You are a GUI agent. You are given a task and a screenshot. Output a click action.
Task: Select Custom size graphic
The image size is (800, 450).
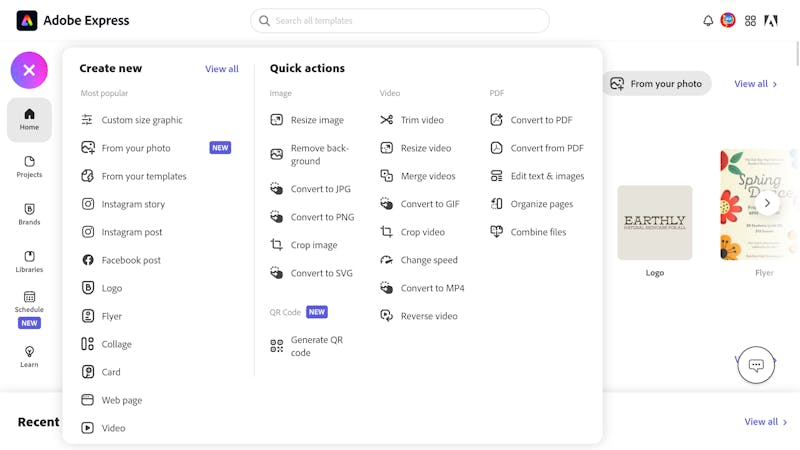point(132,120)
